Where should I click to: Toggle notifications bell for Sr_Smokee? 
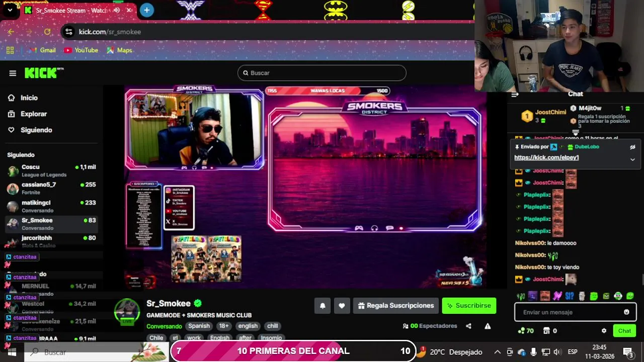pyautogui.click(x=323, y=306)
